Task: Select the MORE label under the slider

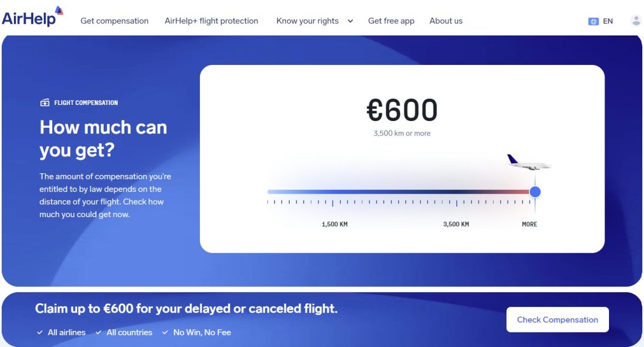Action: (x=529, y=224)
